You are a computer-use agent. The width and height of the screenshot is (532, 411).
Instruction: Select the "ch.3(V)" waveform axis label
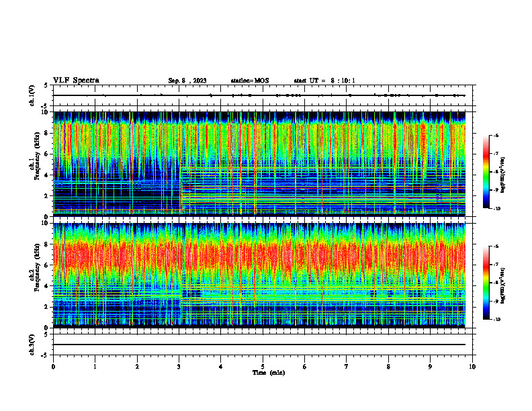pos(32,345)
